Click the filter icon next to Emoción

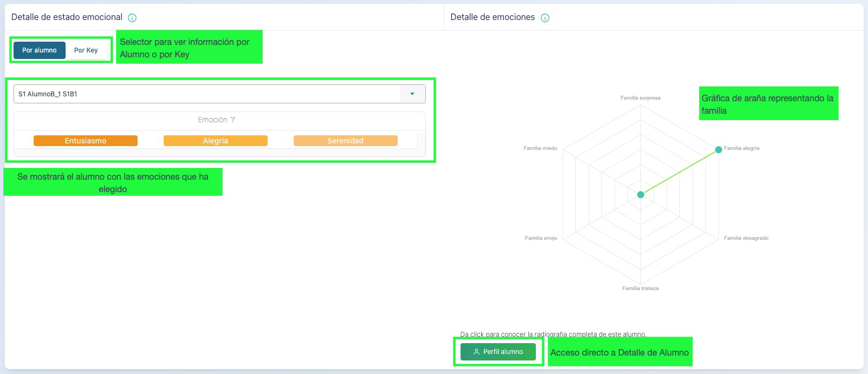tap(233, 120)
